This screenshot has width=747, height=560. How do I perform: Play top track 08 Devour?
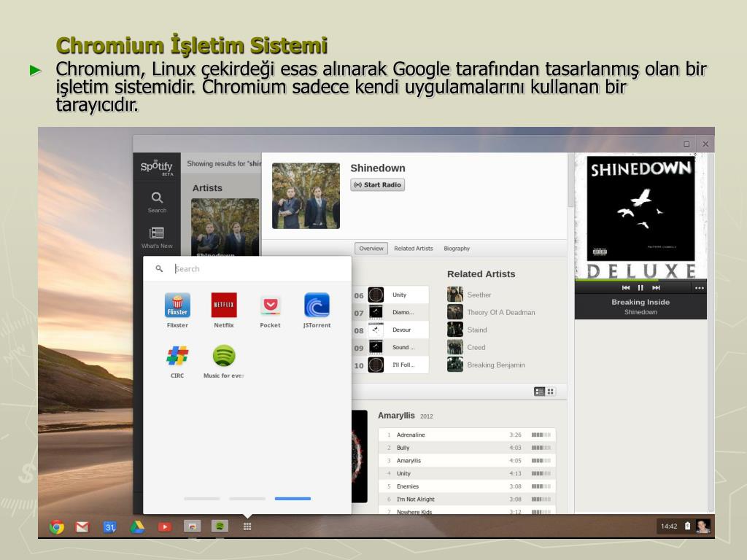coord(391,330)
